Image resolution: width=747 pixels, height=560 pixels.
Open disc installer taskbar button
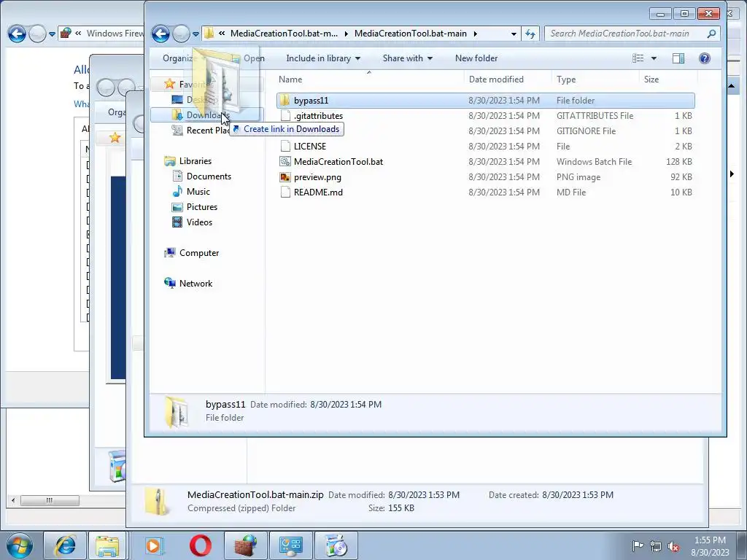point(336,545)
